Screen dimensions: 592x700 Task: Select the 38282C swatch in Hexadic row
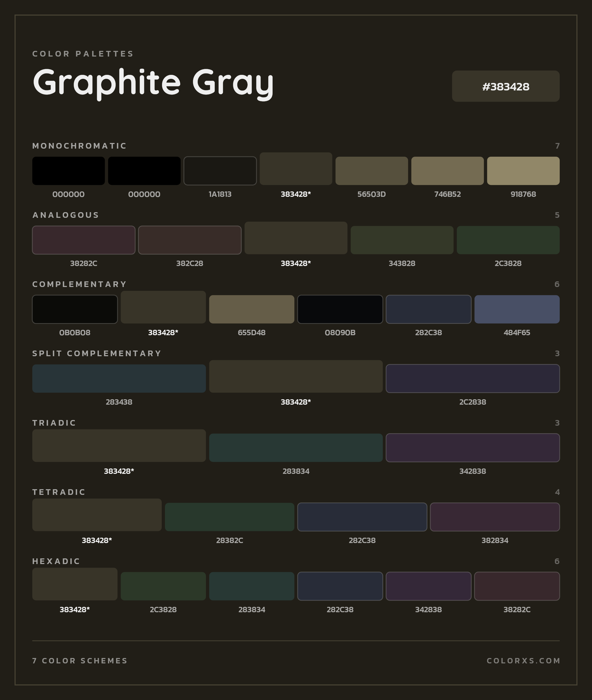(x=517, y=586)
